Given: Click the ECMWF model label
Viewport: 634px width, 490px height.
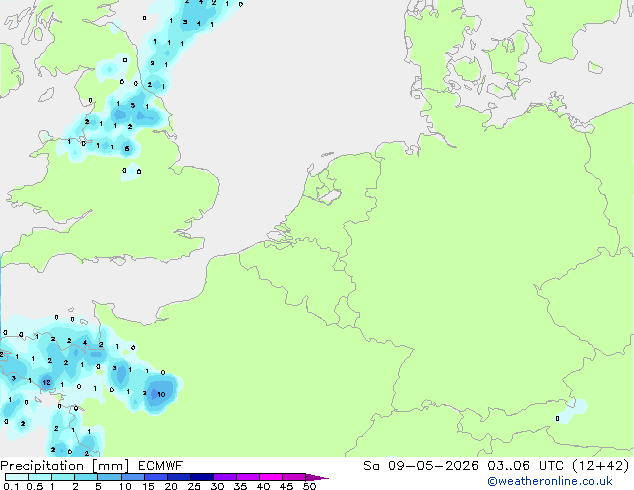Looking at the screenshot, I should [161, 466].
